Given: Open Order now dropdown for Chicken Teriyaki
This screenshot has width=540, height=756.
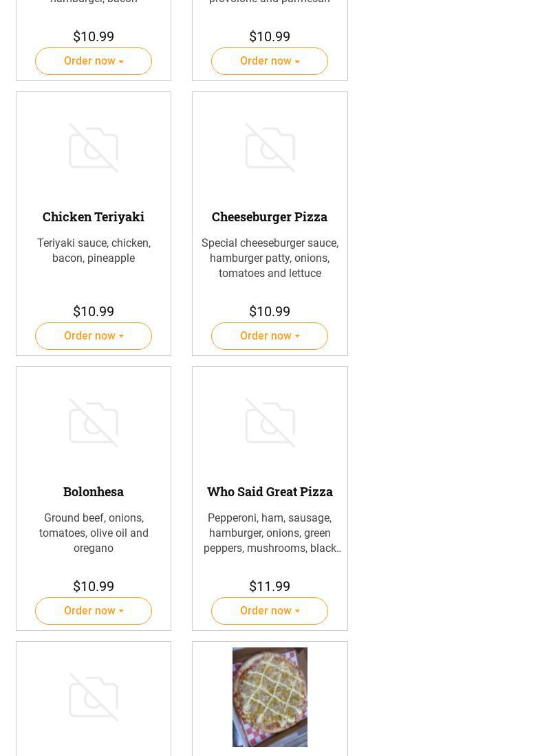Looking at the screenshot, I should (94, 336).
